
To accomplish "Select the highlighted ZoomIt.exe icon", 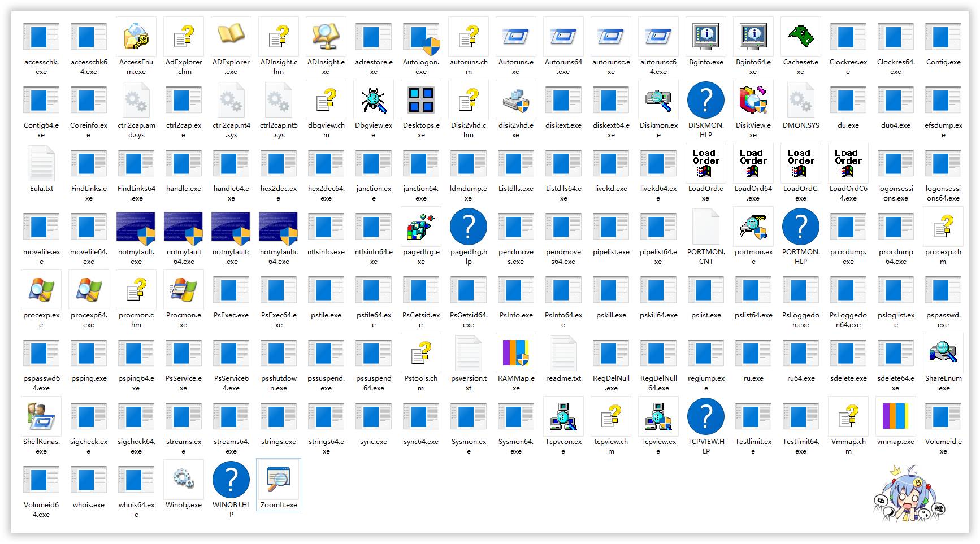I will point(279,480).
